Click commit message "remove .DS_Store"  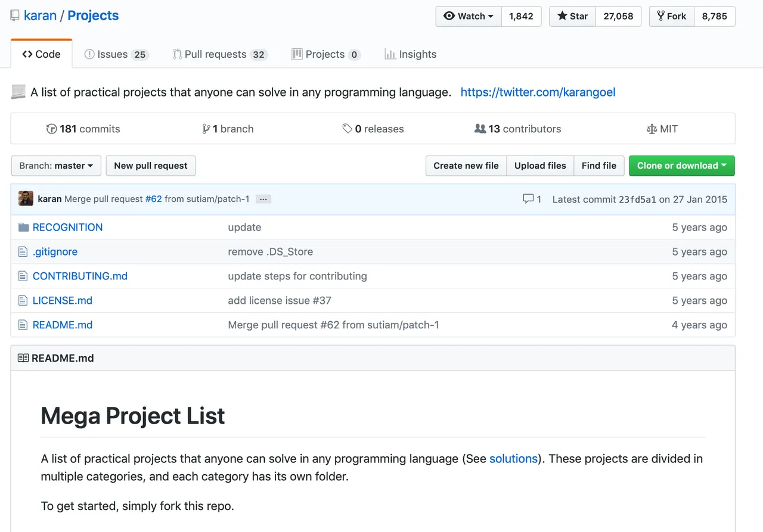coord(271,252)
